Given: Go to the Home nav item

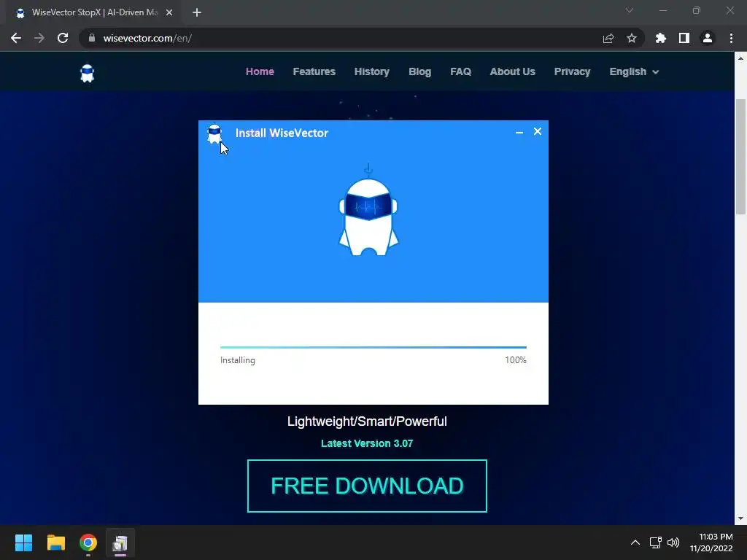Looking at the screenshot, I should tap(260, 71).
